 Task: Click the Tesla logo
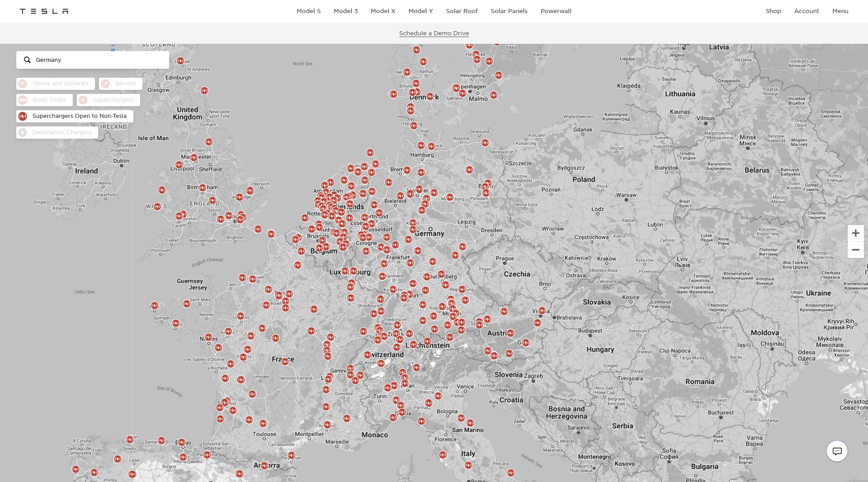pos(44,11)
